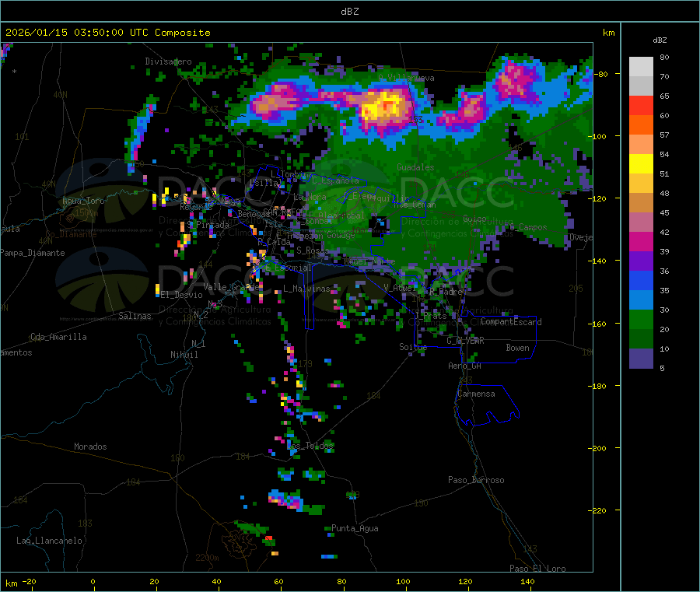
Task: Click the gray 65 dBZ legend swatch
Action: point(641,86)
